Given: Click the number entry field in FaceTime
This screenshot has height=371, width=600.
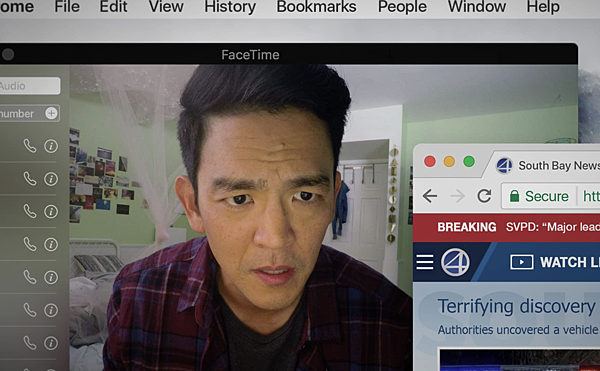Looking at the screenshot, I should (30, 113).
